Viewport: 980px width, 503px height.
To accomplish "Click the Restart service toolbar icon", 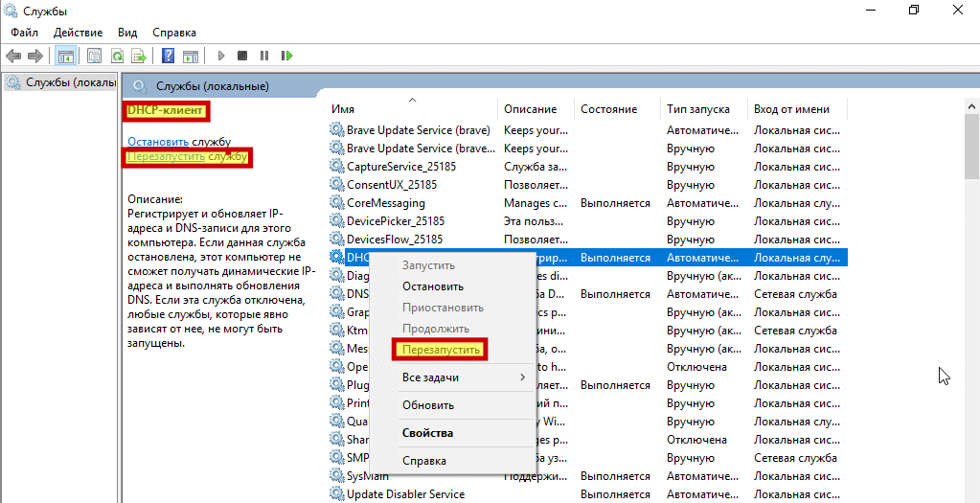I will pos(286,56).
